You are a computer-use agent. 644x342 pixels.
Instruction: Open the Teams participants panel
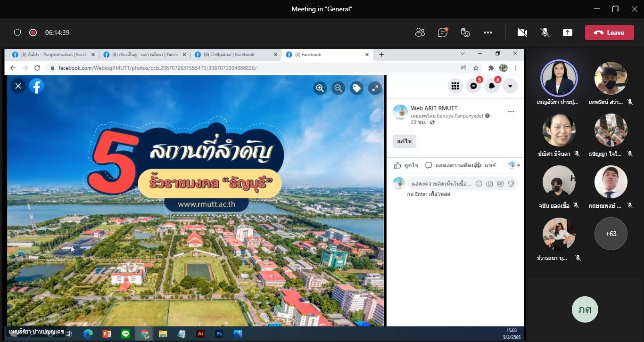click(x=420, y=33)
